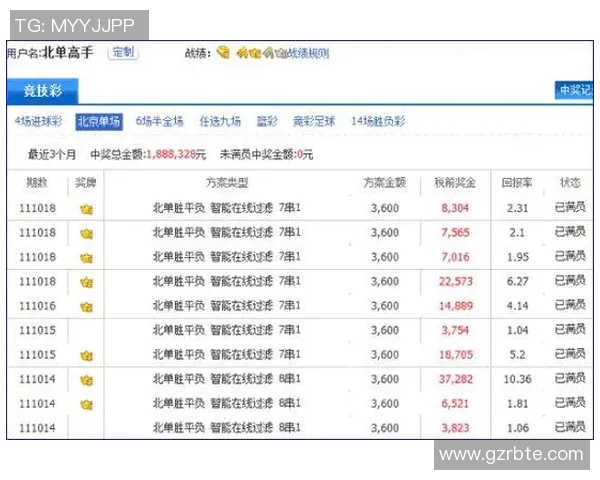Screen dimensions: 600x480
Task: Click the prize amount 3,823
Action: pos(455,428)
